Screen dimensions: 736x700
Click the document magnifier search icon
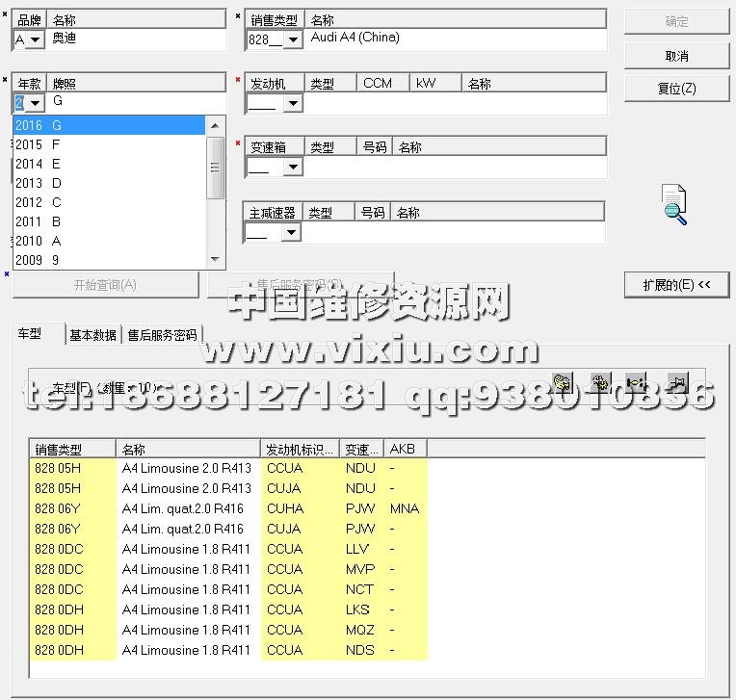(674, 204)
